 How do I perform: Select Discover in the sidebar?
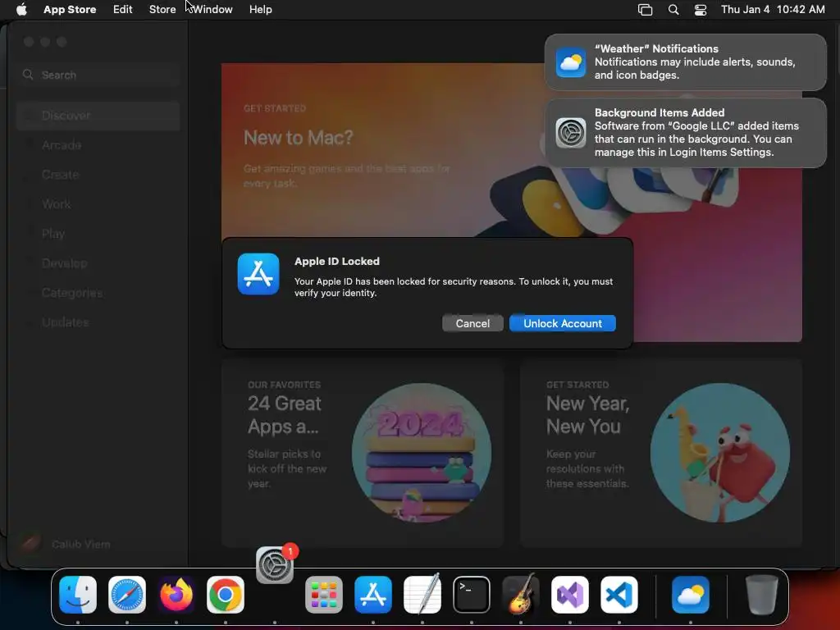(98, 116)
